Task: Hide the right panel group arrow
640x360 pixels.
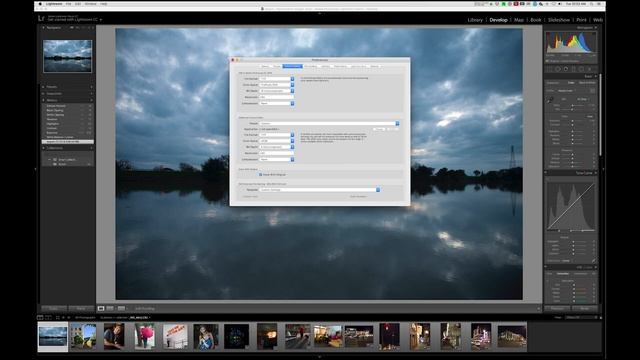Action: 603,169
